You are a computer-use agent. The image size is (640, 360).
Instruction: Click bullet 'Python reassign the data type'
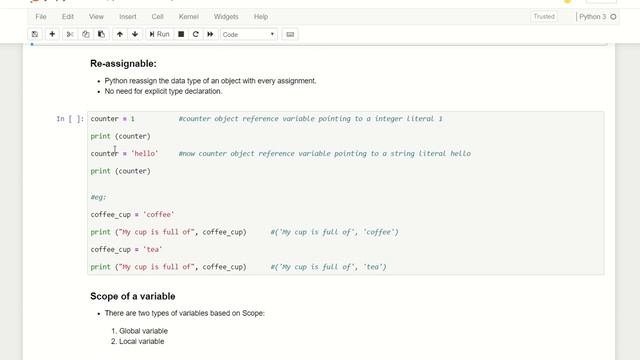tap(210, 81)
